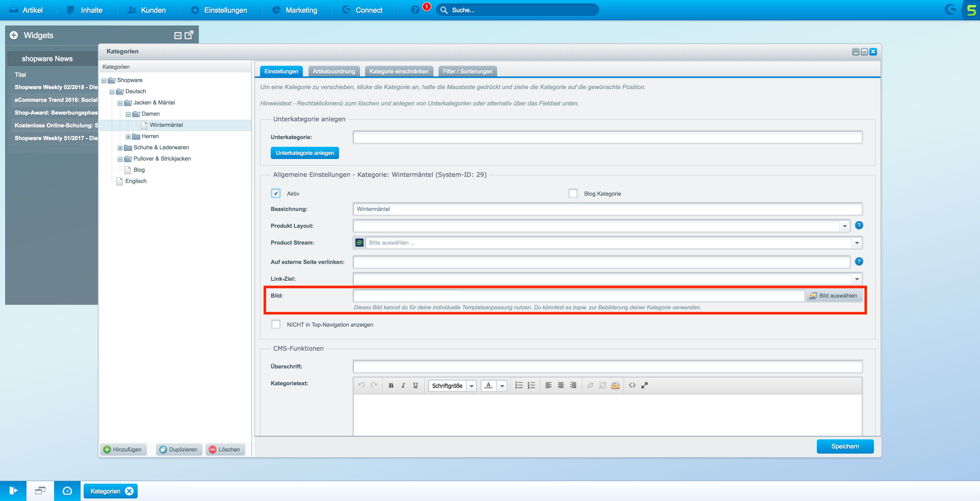
Task: Collapse the Shopware root tree node
Action: click(104, 80)
